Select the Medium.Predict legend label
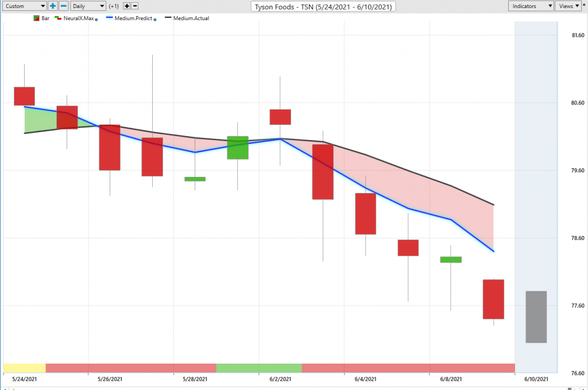Screen dimensions: 588x390 [x=133, y=18]
